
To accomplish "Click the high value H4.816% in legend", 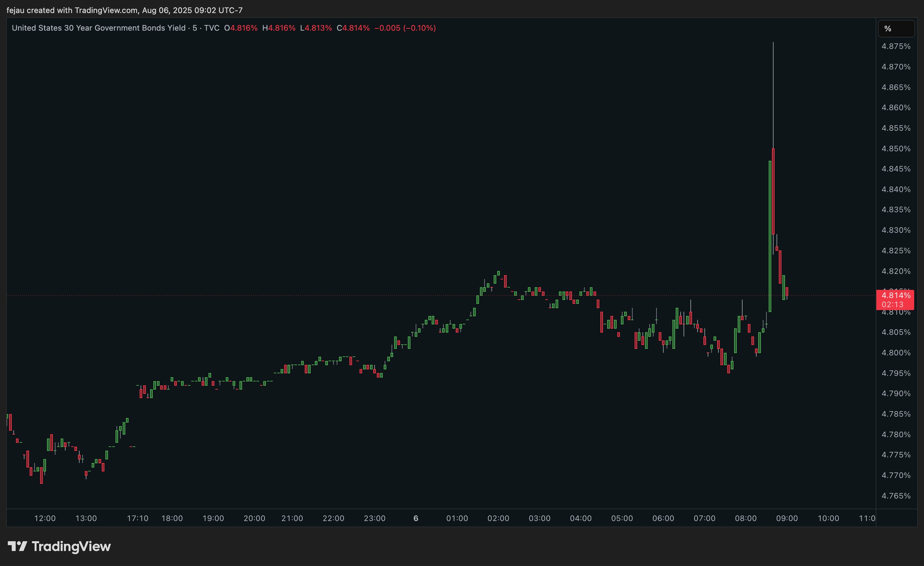I will click(x=279, y=28).
